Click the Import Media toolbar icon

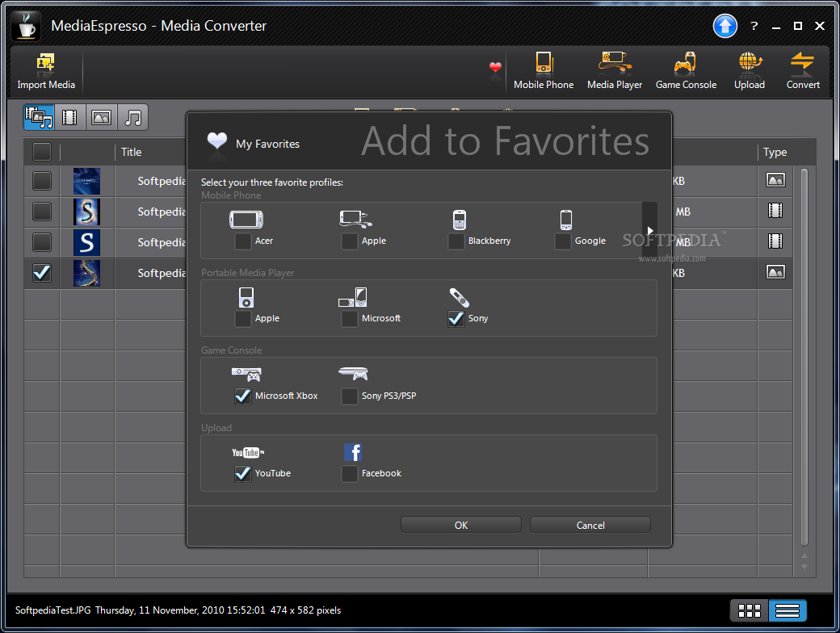coord(45,63)
